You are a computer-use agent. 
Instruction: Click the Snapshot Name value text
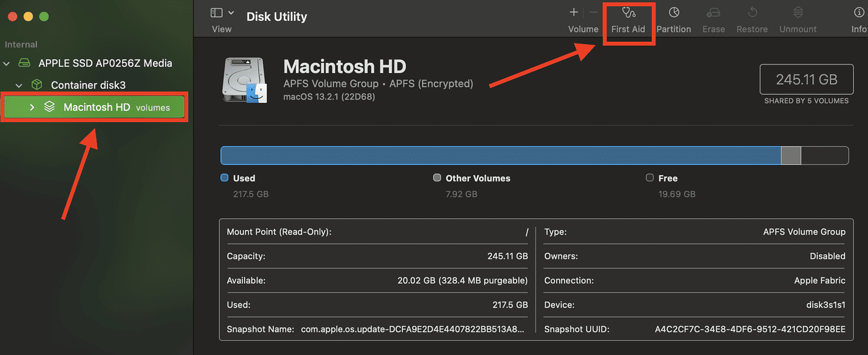(413, 329)
